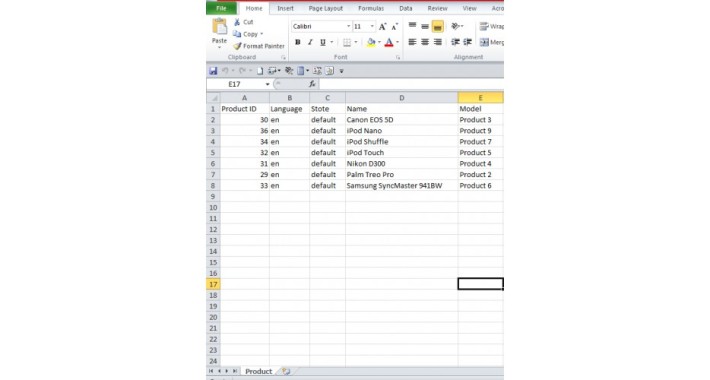Click the insert worksheet tab icon
Viewport: 710px width, 380px height.
pos(286,371)
